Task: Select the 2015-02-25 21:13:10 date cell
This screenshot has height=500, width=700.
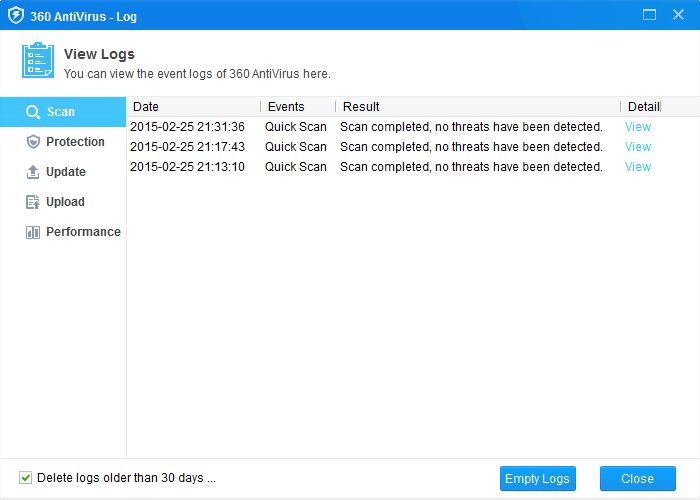Action: 187,167
